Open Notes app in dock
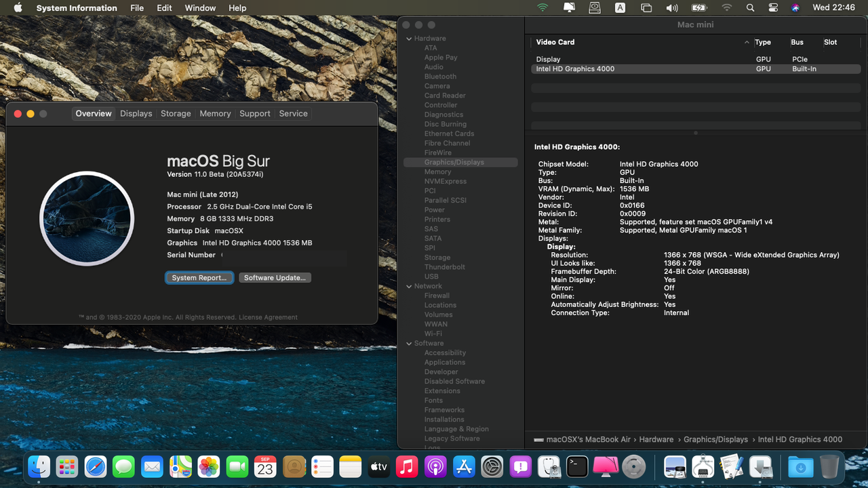868x488 pixels. click(351, 466)
